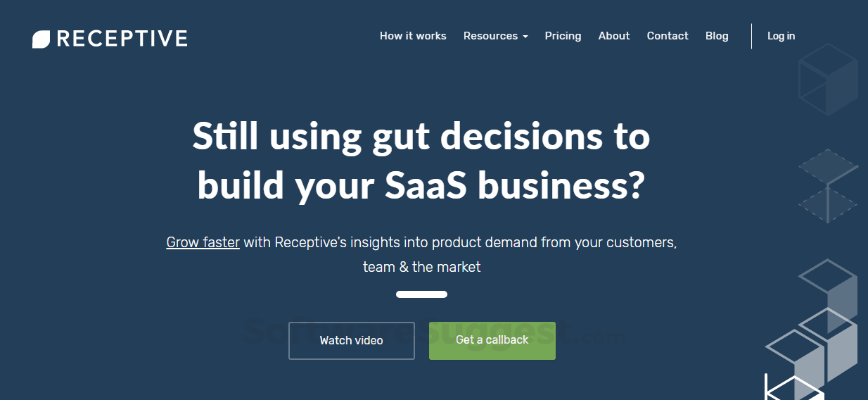Select Contact in the navigation bar
Viewport: 868px width, 400px height.
668,36
